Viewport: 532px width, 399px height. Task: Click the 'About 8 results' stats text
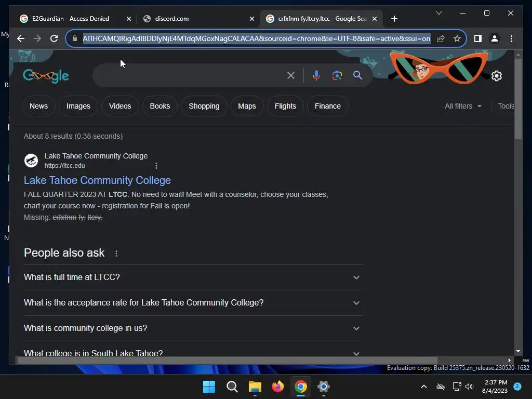[x=73, y=136]
